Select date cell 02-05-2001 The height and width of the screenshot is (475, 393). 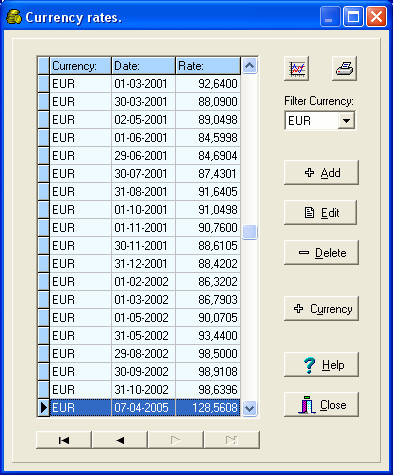point(143,120)
